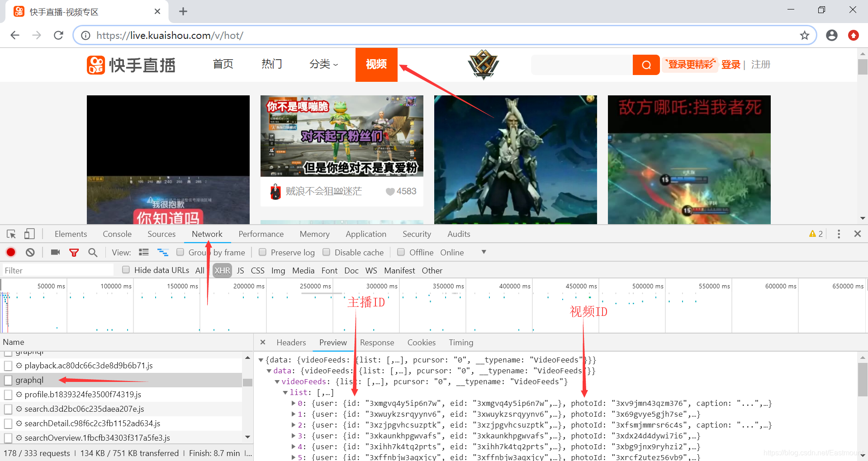The height and width of the screenshot is (461, 868).
Task: Expand list item 1 with 3xwuykzsrqyynv6
Action: pos(294,414)
